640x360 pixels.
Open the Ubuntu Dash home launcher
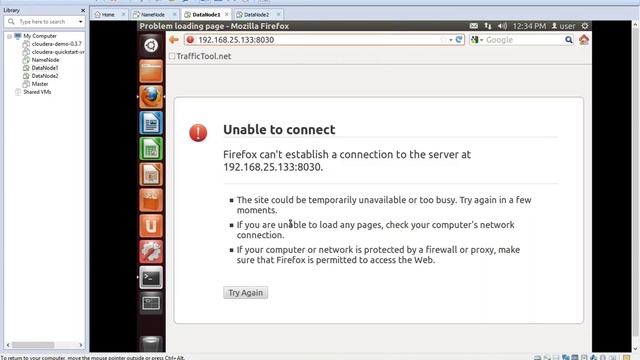click(x=151, y=45)
